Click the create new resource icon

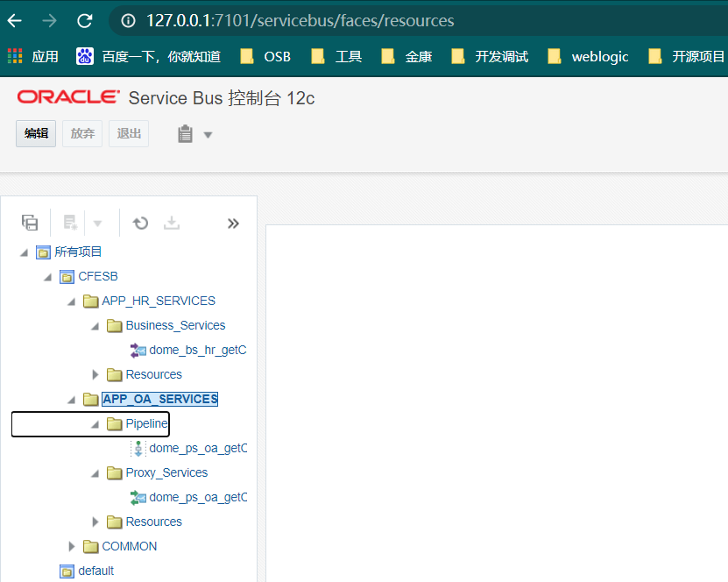(70, 223)
